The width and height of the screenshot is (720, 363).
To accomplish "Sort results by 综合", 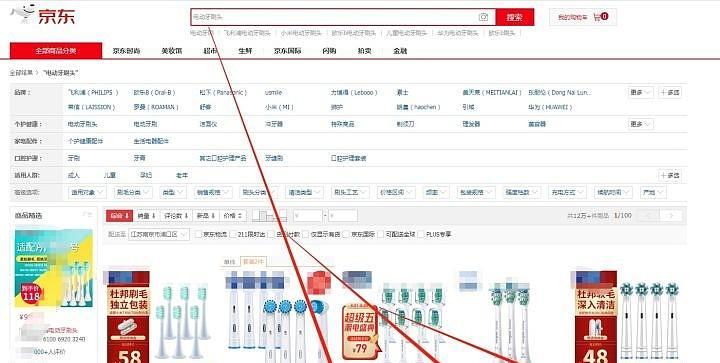I will [x=119, y=216].
